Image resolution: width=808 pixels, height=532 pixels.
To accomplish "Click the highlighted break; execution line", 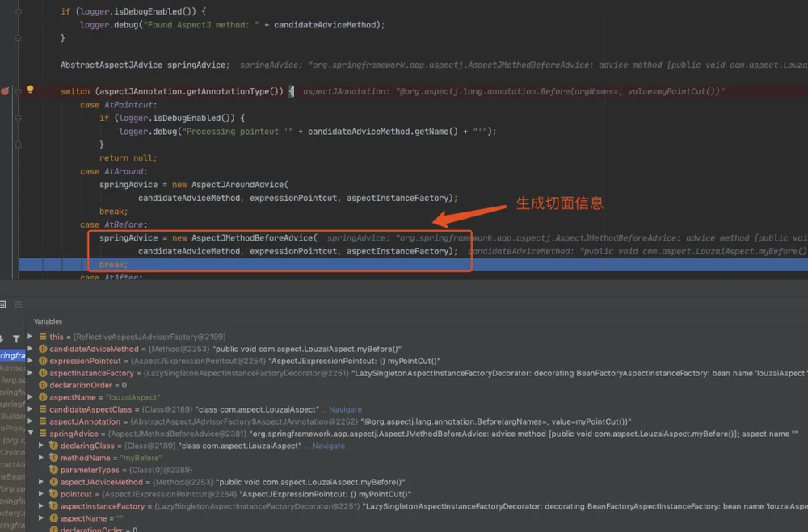I will 413,265.
